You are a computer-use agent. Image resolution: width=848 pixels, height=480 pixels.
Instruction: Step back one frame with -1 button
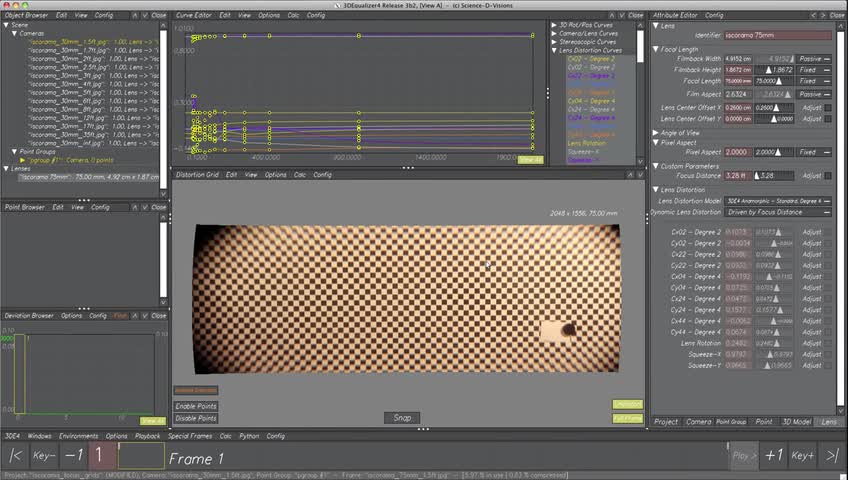pos(74,456)
